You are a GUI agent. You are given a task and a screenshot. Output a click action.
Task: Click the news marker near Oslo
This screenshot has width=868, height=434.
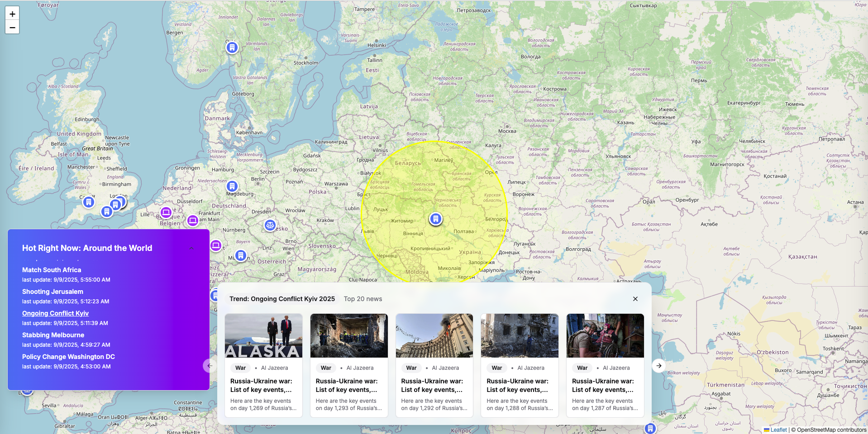[231, 47]
